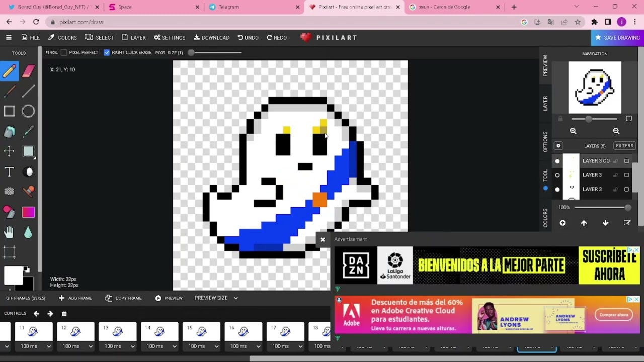Open frame 12 duration dropdown
Image resolution: width=644 pixels, height=362 pixels.
coord(75,346)
